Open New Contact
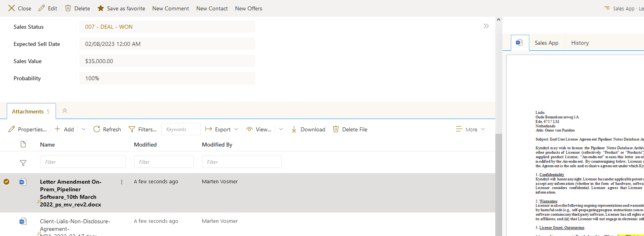Screen dimensions: 644x236 (212, 8)
